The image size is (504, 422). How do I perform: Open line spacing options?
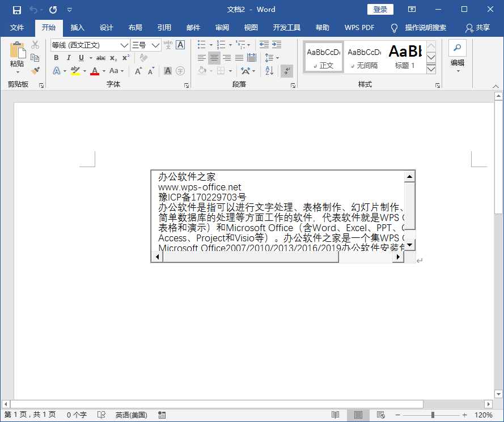coord(272,58)
